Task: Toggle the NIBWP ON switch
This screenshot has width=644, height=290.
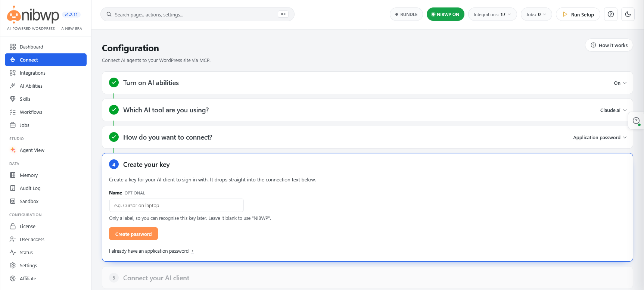Action: click(445, 15)
